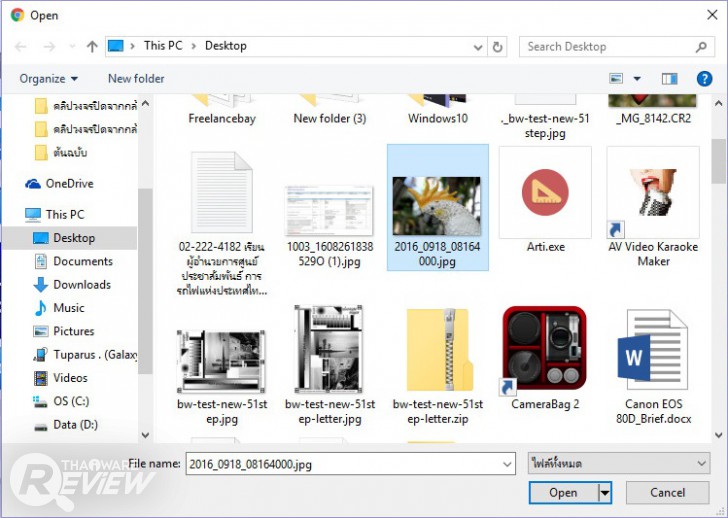
Task: Click New folder button
Action: [x=136, y=78]
